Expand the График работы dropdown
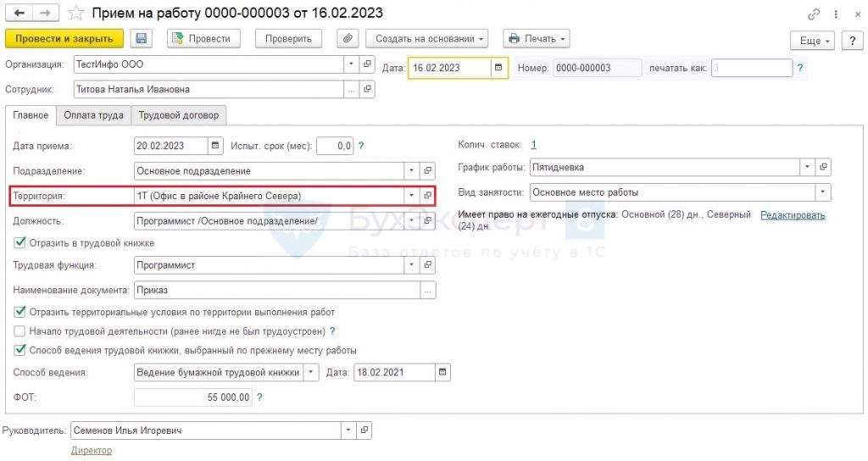Viewport: 868px width, 461px height. [x=807, y=167]
